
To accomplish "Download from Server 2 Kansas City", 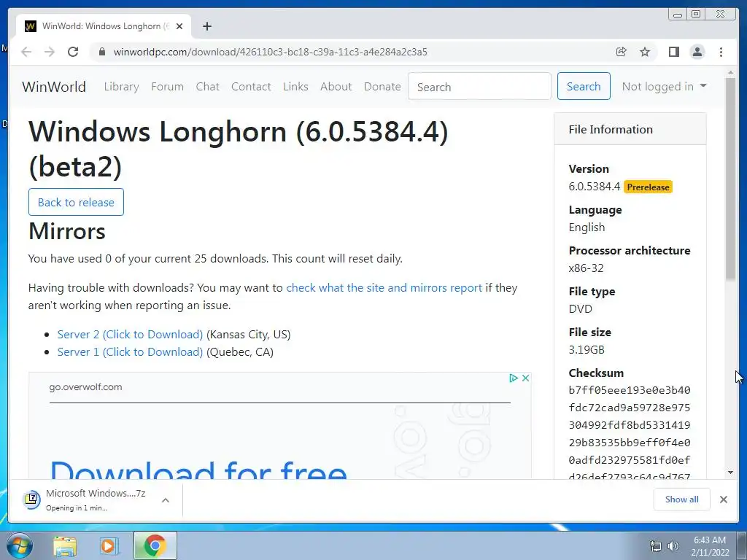I will 130,334.
